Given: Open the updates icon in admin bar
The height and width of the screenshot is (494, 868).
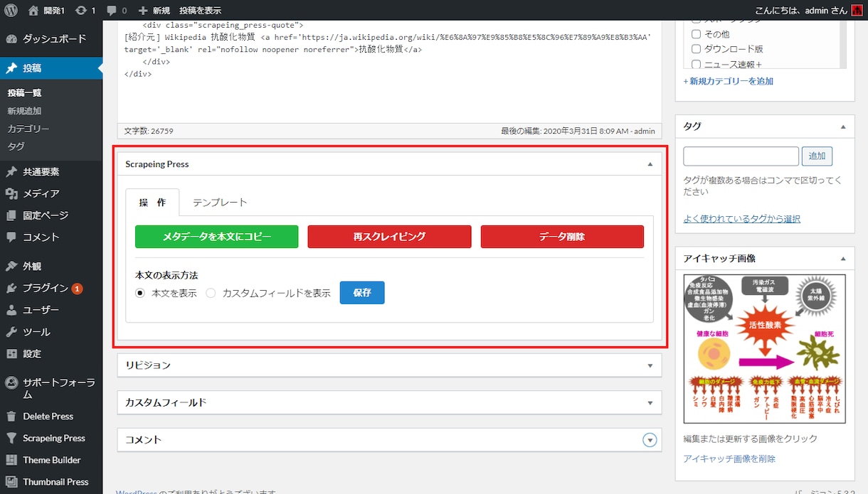Looking at the screenshot, I should point(80,11).
